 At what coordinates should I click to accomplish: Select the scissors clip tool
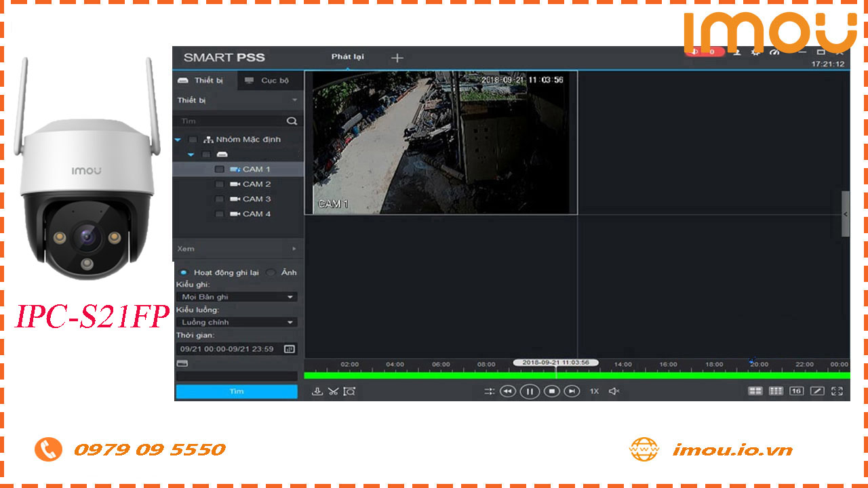(x=333, y=391)
